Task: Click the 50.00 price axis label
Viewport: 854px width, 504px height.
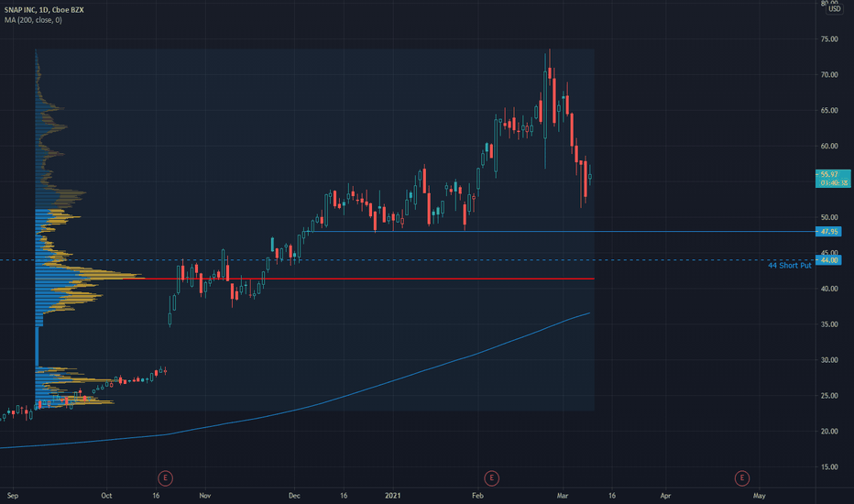Action: 829,217
